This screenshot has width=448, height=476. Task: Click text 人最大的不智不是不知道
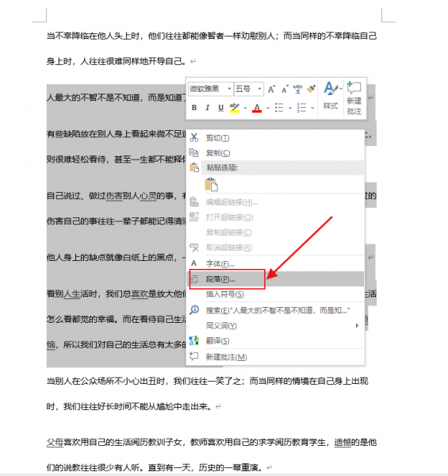coord(93,98)
